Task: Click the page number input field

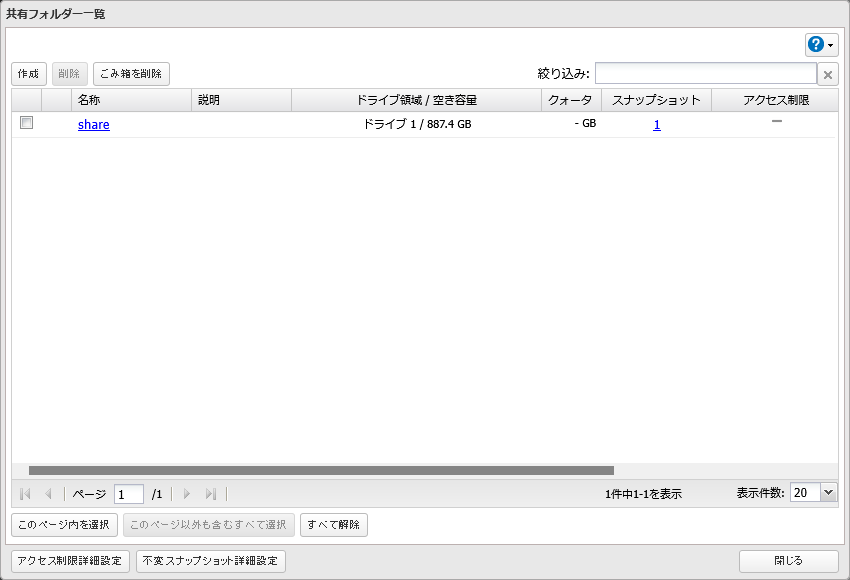Action: (129, 494)
